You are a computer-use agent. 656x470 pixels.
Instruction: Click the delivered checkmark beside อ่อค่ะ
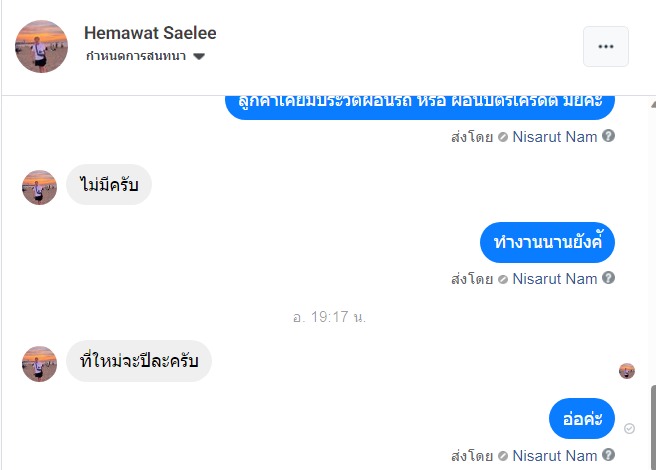629,428
